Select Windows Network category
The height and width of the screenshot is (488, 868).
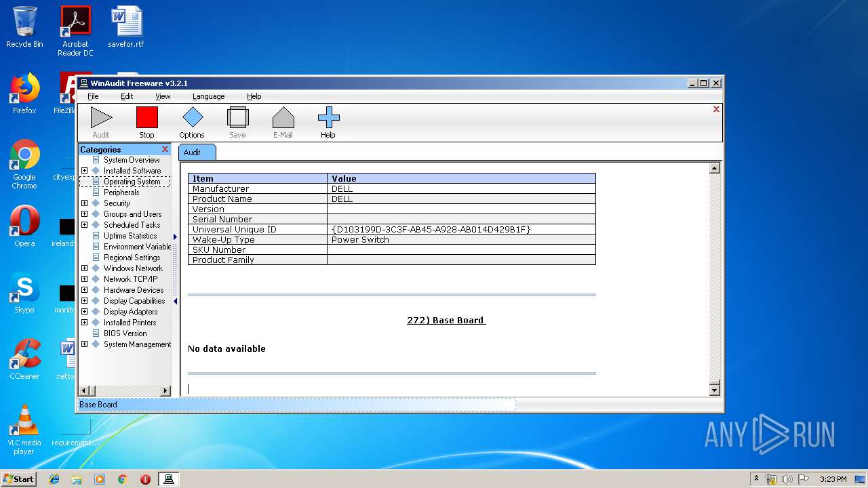[x=133, y=268]
